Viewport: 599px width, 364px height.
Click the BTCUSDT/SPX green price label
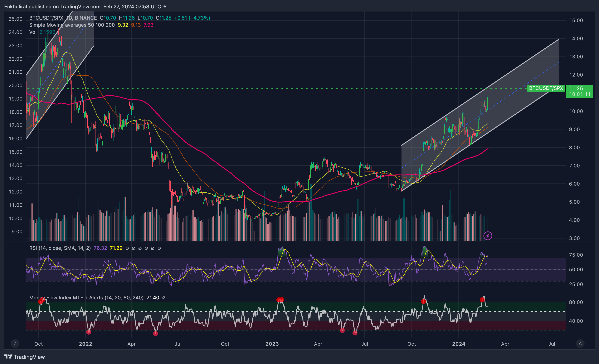coord(546,88)
